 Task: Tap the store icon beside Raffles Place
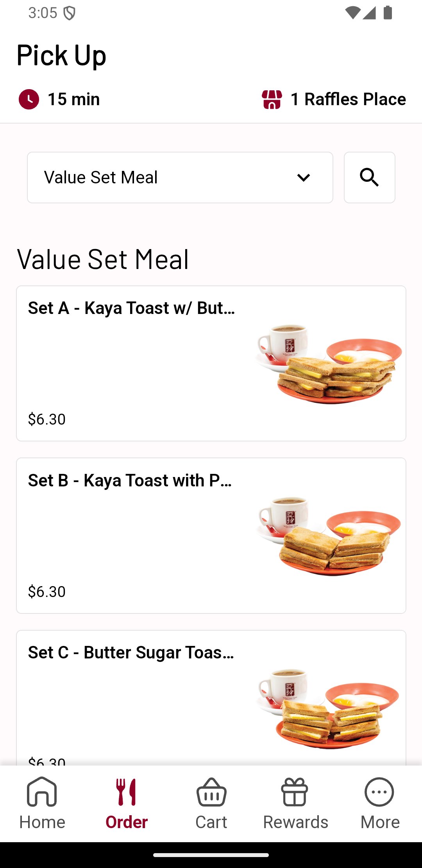[x=272, y=99]
